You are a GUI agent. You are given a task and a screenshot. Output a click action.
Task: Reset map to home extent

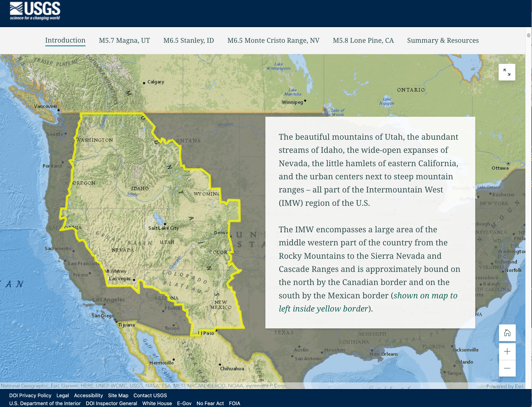point(507,333)
